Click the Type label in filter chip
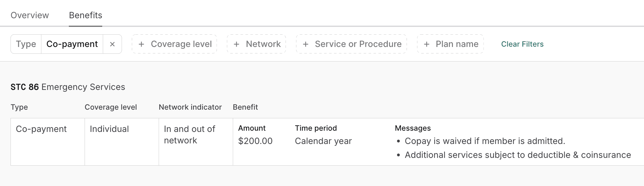The width and height of the screenshot is (644, 186). [x=26, y=44]
